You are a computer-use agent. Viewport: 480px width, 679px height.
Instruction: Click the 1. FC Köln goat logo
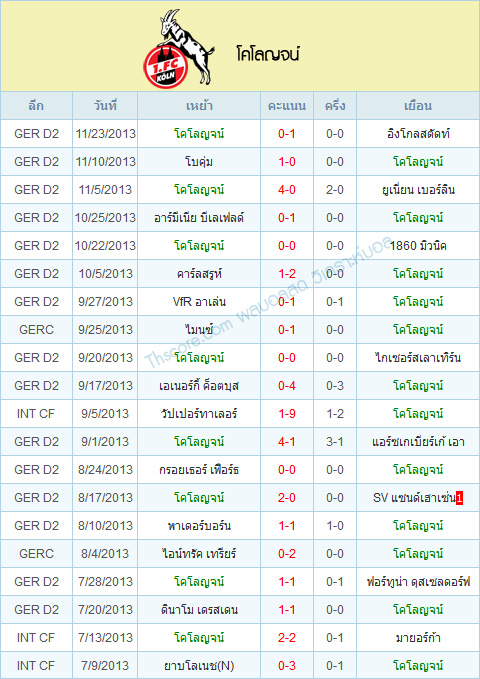tap(178, 48)
